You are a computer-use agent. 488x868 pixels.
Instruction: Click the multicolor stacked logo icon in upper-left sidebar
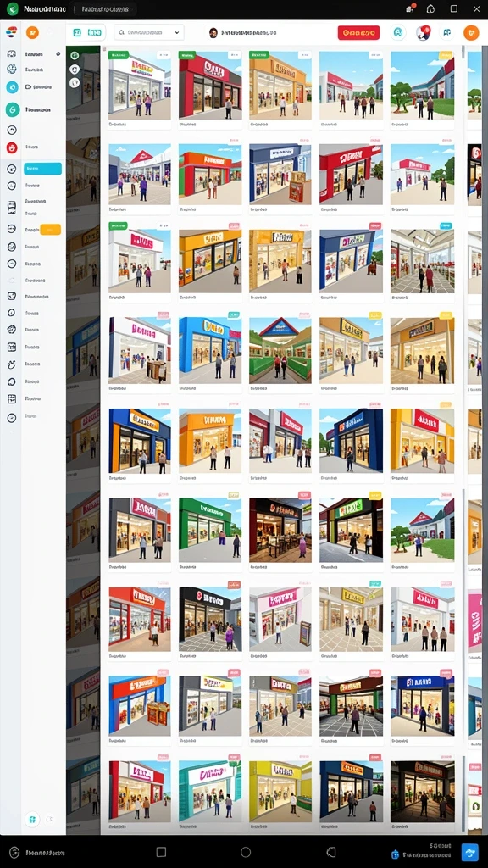[x=11, y=32]
